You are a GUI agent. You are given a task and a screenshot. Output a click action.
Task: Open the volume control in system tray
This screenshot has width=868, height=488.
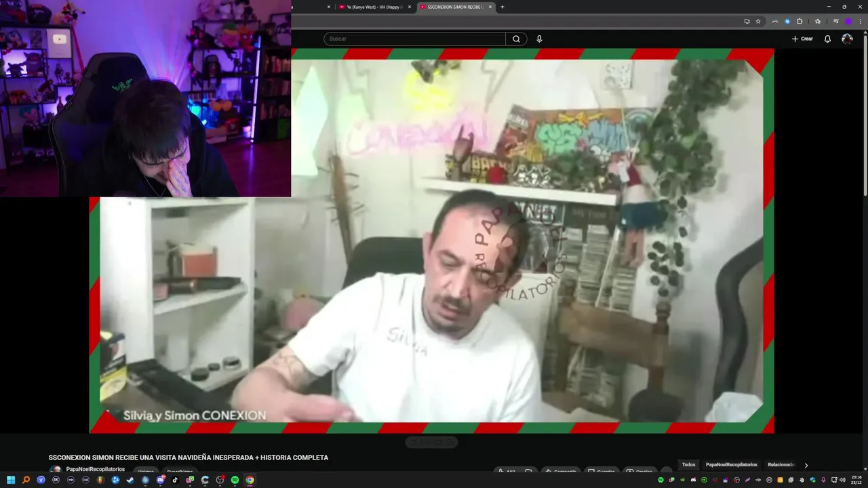[x=842, y=480]
